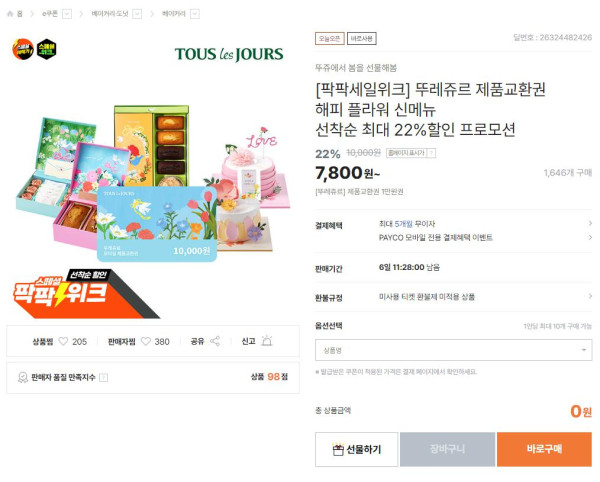Open the 판매자 품질 만족지수 help icon
Image resolution: width=600 pixels, height=482 pixels.
tap(103, 378)
